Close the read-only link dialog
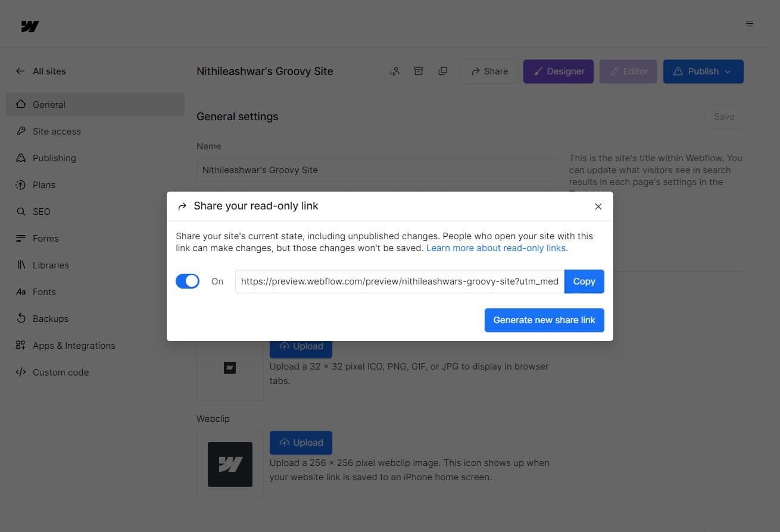The image size is (780, 532). pos(598,206)
